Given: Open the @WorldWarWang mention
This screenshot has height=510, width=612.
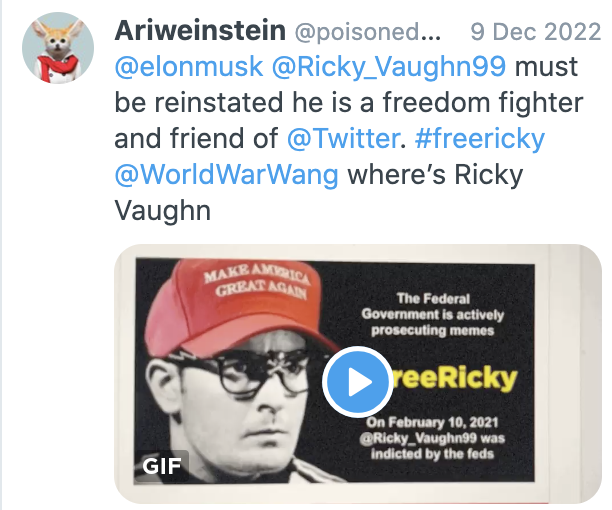Looking at the screenshot, I should pos(226,174).
